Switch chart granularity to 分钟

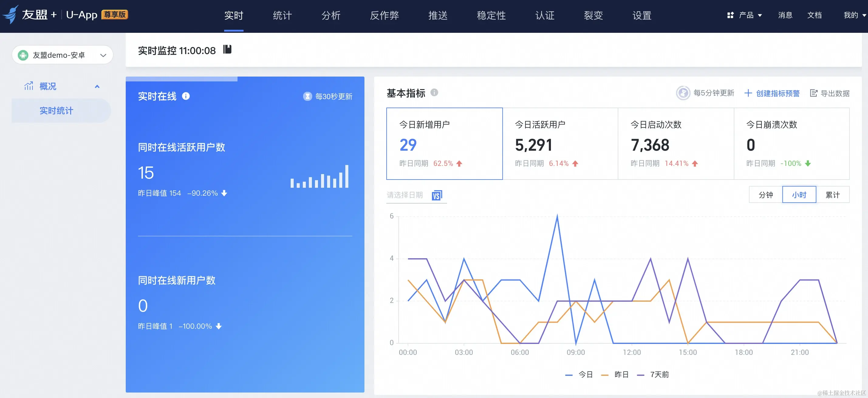pos(766,195)
